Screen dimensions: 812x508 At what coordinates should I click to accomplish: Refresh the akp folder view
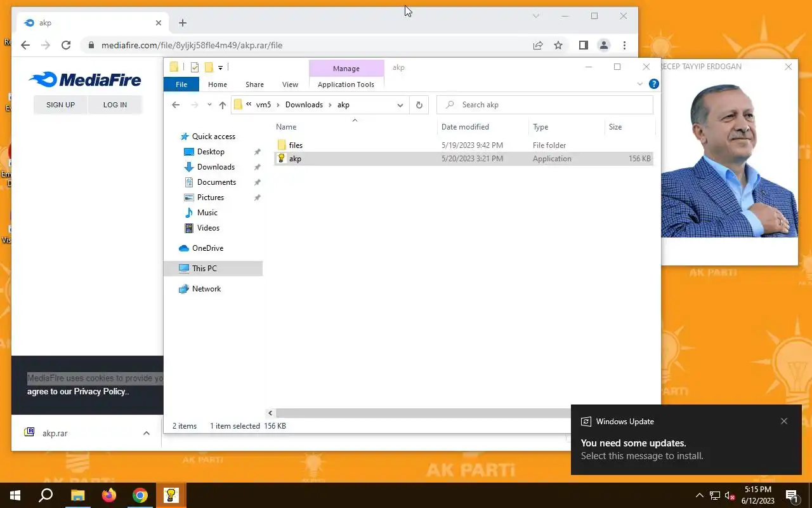tap(419, 105)
